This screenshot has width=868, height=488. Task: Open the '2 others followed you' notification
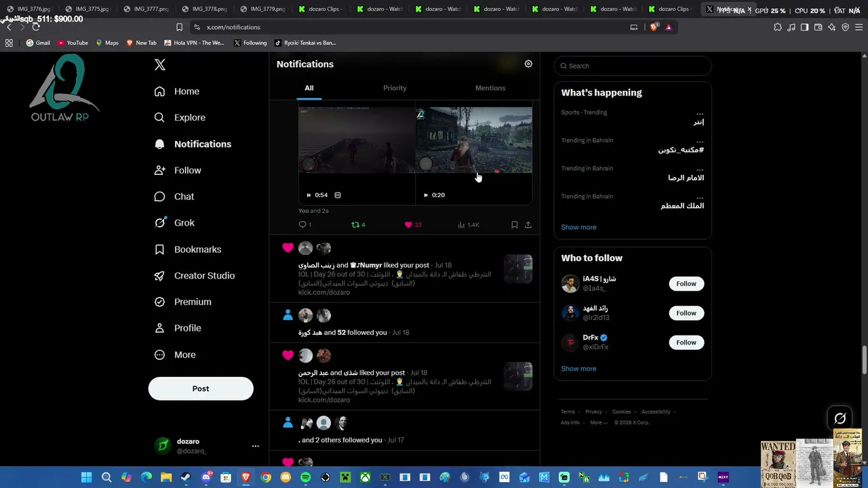pos(405,432)
